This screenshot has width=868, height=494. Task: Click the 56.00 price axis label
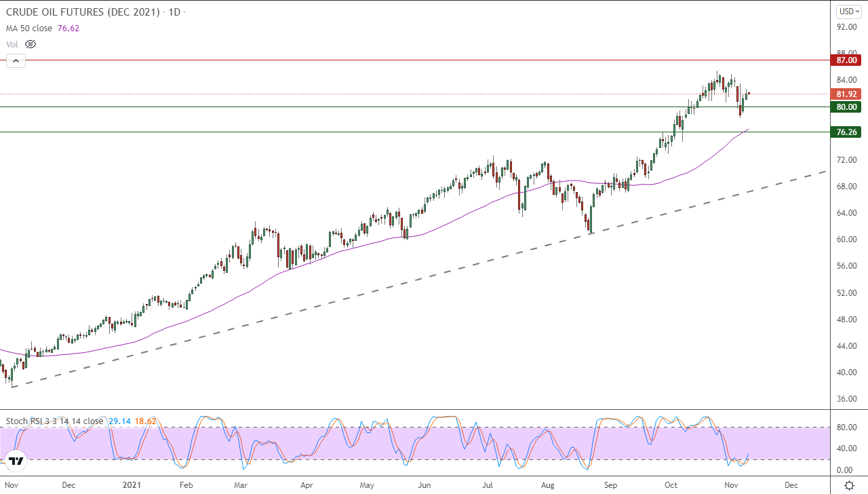tap(847, 266)
